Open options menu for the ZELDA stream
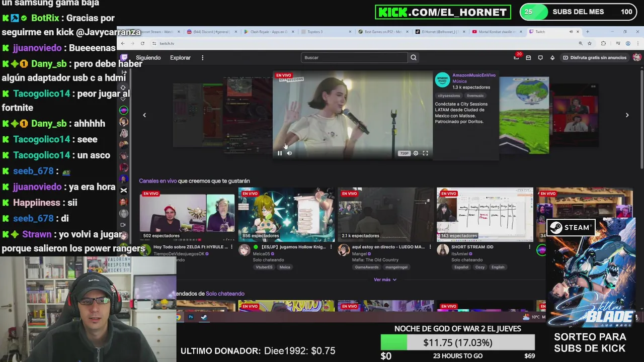 [231, 247]
